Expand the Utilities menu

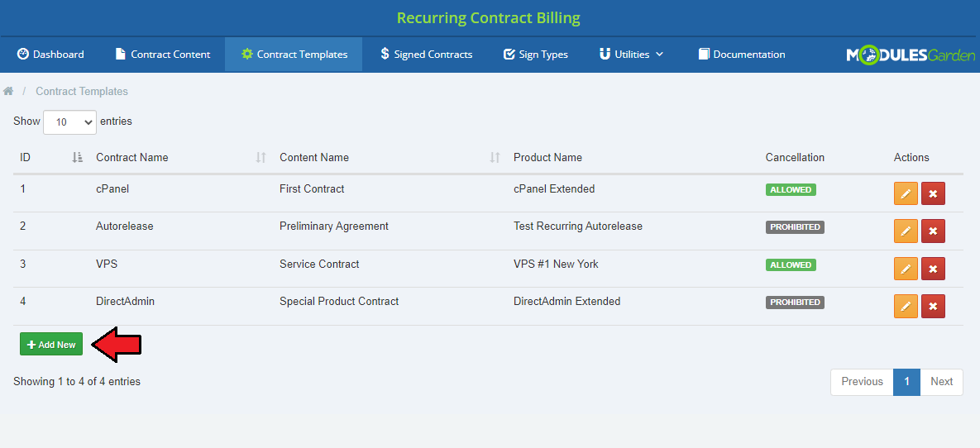[631, 55]
